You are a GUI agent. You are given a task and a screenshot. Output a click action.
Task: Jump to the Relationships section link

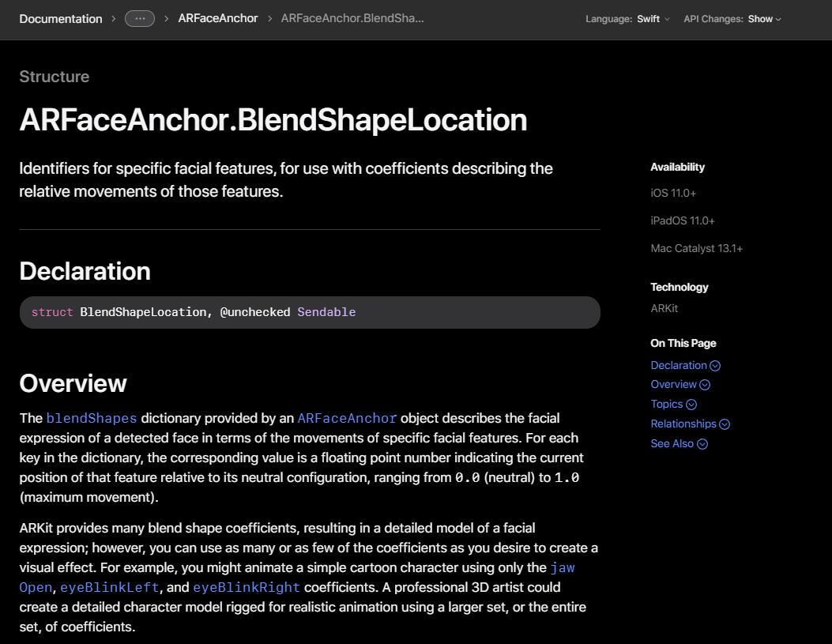pos(683,424)
